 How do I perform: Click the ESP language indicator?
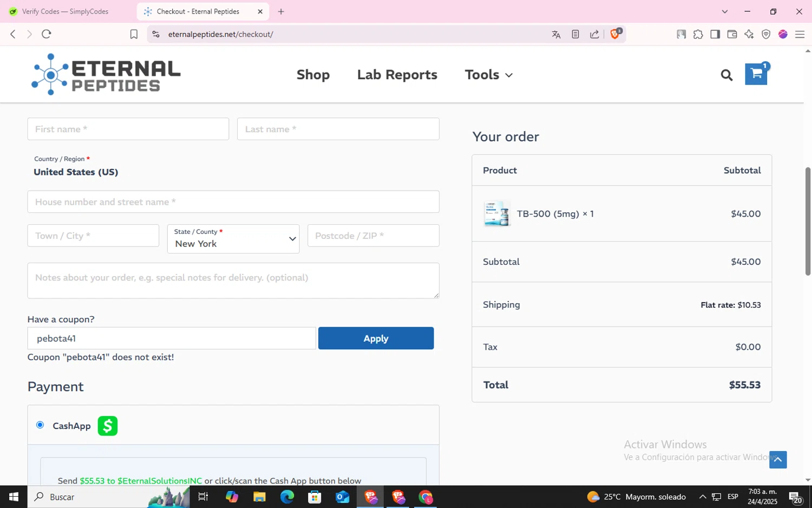click(733, 497)
